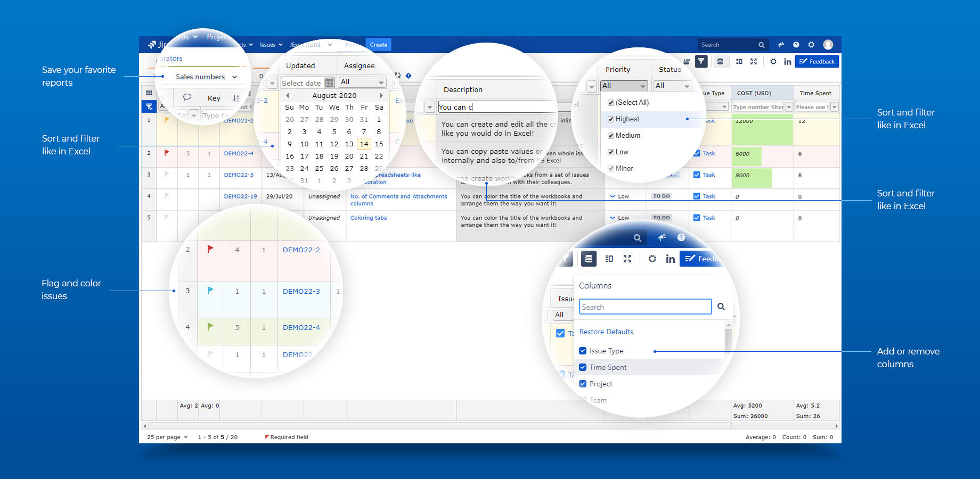Click the highlighted columns icon above the Columns panel
The width and height of the screenshot is (980, 479).
[589, 259]
